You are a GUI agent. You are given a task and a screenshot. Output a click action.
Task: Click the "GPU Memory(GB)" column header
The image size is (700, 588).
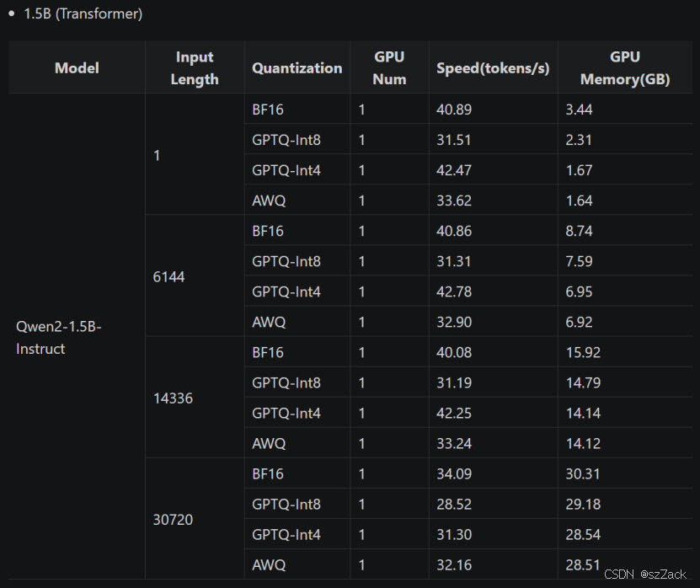[625, 68]
